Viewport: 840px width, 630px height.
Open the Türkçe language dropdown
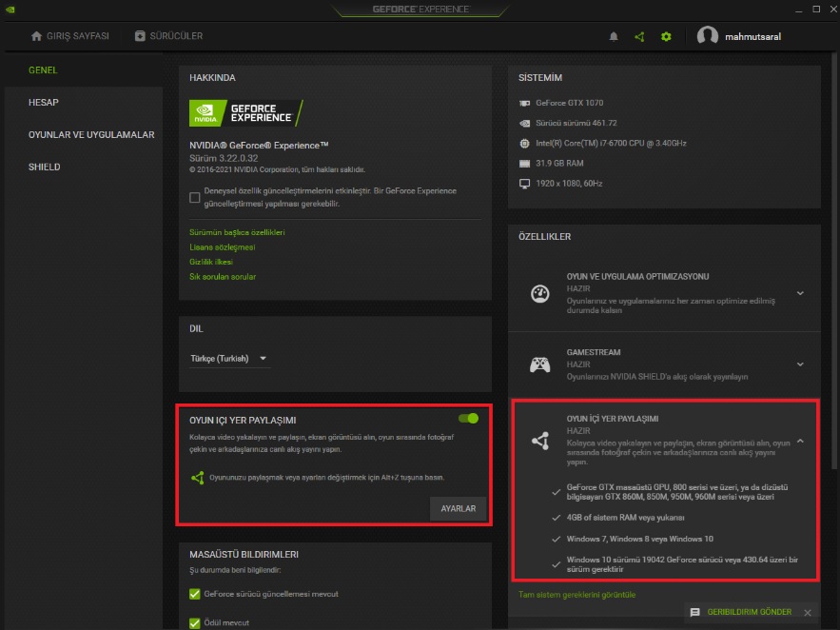pyautogui.click(x=228, y=359)
